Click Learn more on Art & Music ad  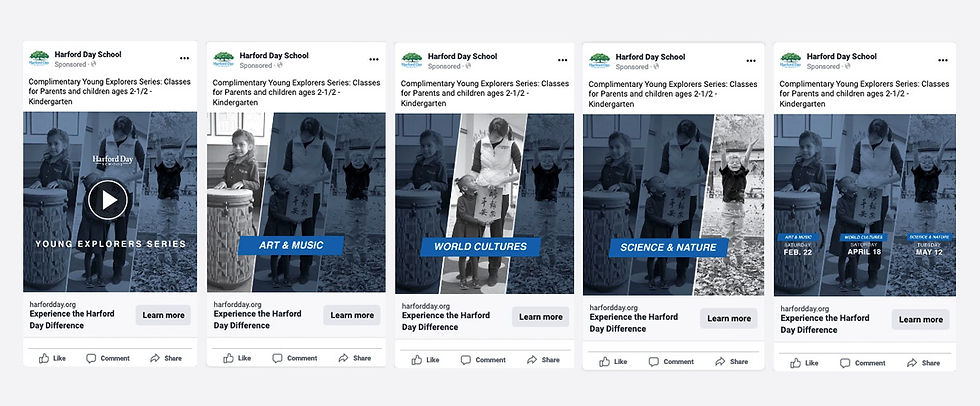click(x=352, y=315)
